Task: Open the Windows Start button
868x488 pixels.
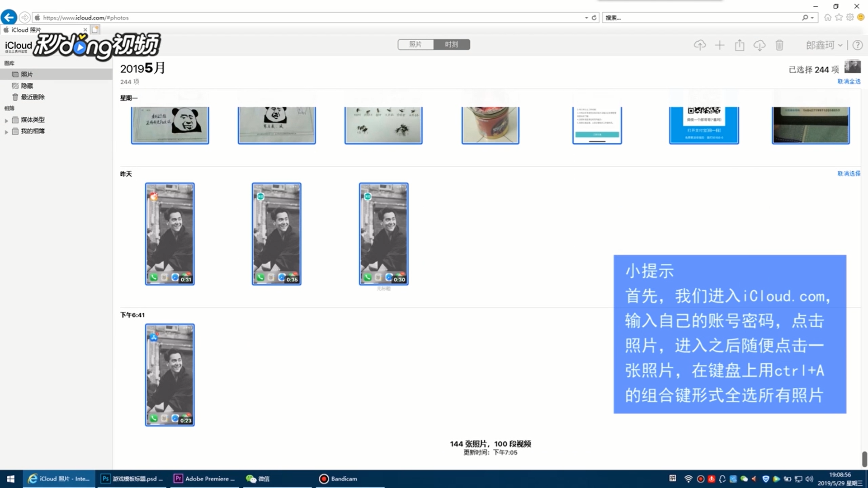Action: click(x=11, y=479)
